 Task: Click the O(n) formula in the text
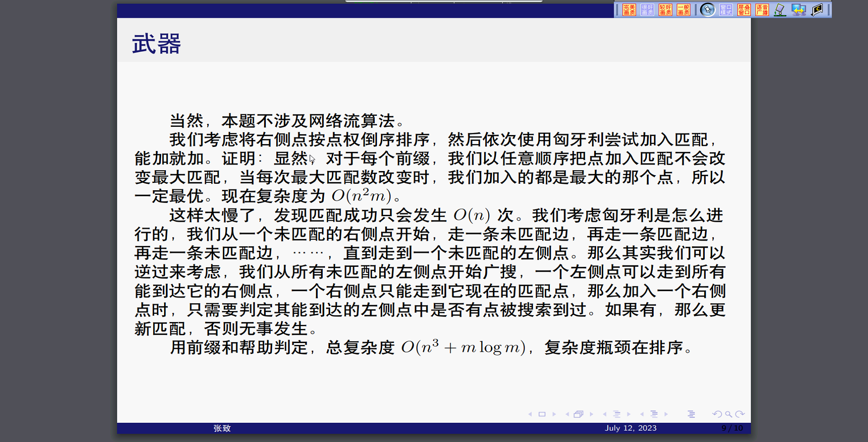[x=472, y=215]
